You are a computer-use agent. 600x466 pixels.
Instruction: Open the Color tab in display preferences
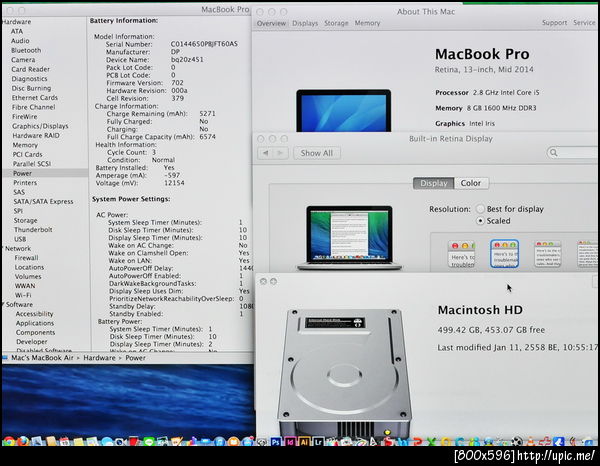tap(471, 183)
